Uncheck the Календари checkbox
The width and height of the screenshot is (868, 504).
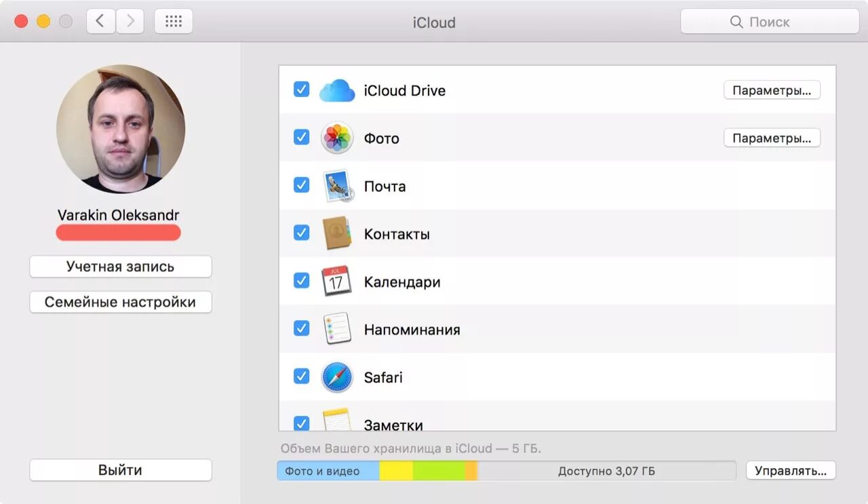pos(302,280)
